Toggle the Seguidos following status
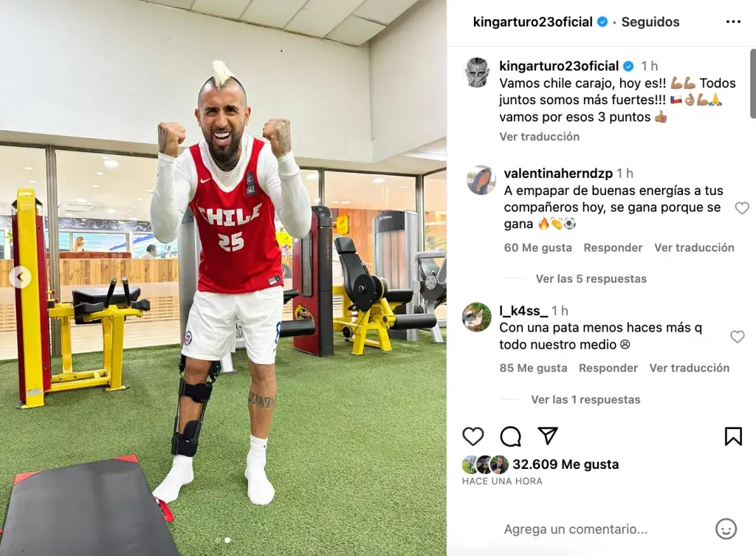Screen dimensions: 756x556 [x=650, y=21]
